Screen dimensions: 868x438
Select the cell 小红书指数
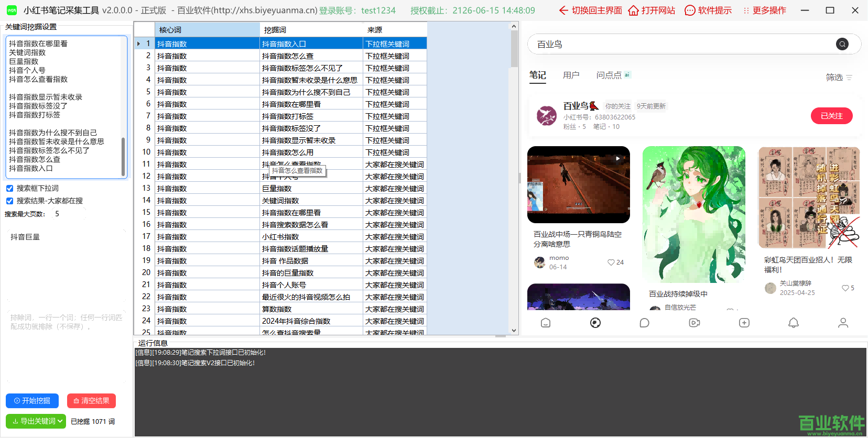tap(311, 237)
